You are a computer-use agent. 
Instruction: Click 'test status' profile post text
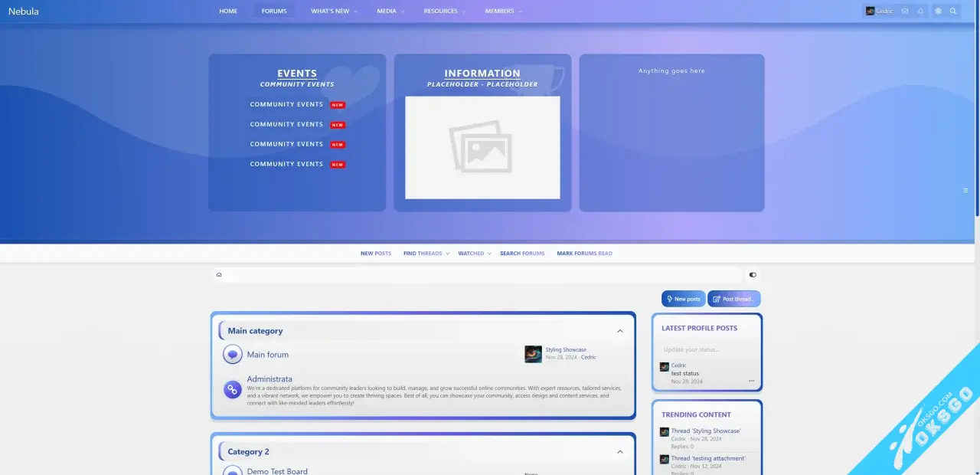pos(685,373)
